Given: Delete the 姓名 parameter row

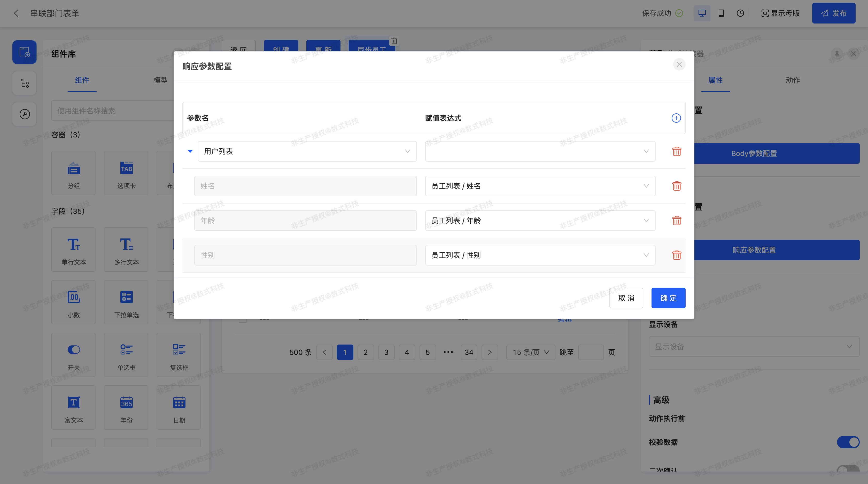Looking at the screenshot, I should [677, 186].
